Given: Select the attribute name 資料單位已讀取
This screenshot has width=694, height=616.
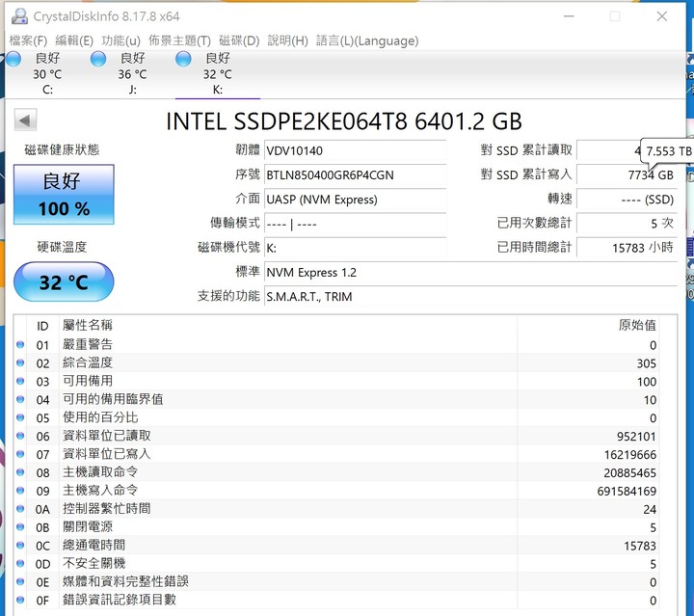Looking at the screenshot, I should click(106, 436).
